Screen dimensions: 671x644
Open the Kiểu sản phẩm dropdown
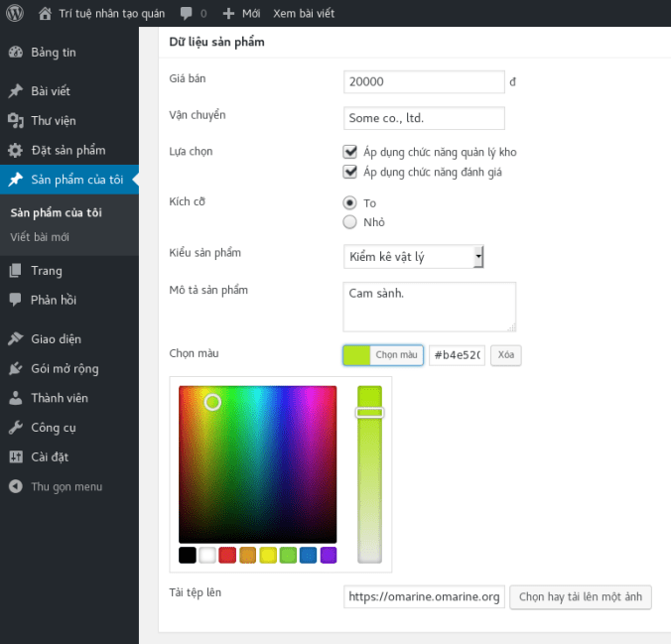point(413,257)
